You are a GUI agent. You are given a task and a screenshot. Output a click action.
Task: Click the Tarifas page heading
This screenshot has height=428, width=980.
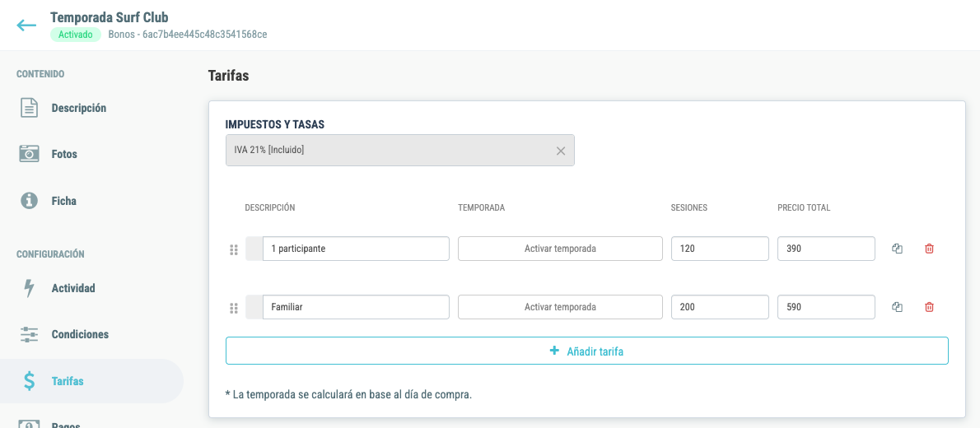(229, 77)
